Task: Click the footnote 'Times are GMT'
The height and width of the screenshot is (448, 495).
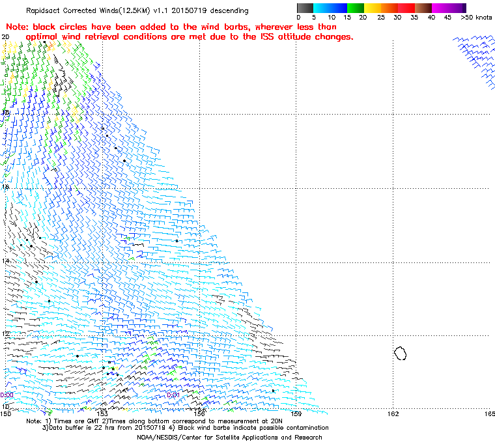Action: coord(76,421)
